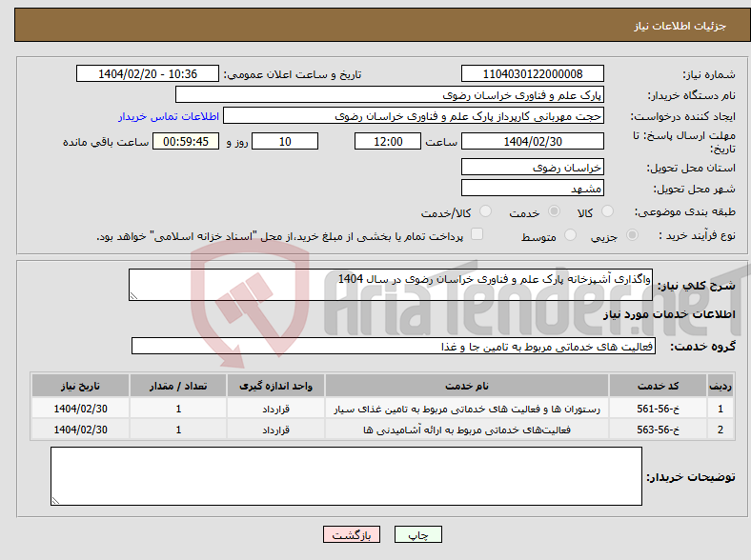
Task: Click the resize handle of شرح کلی نیاز box
Action: pos(133,296)
